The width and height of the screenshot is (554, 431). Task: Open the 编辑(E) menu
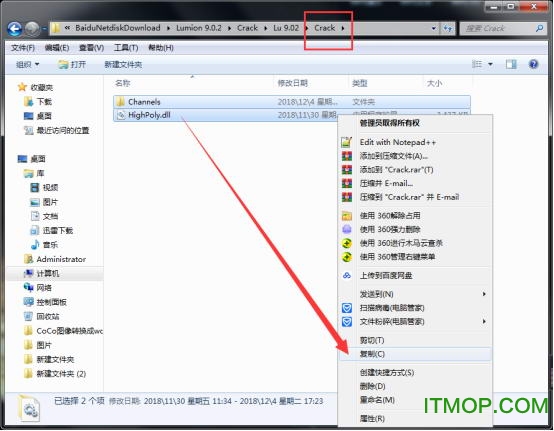(x=57, y=48)
